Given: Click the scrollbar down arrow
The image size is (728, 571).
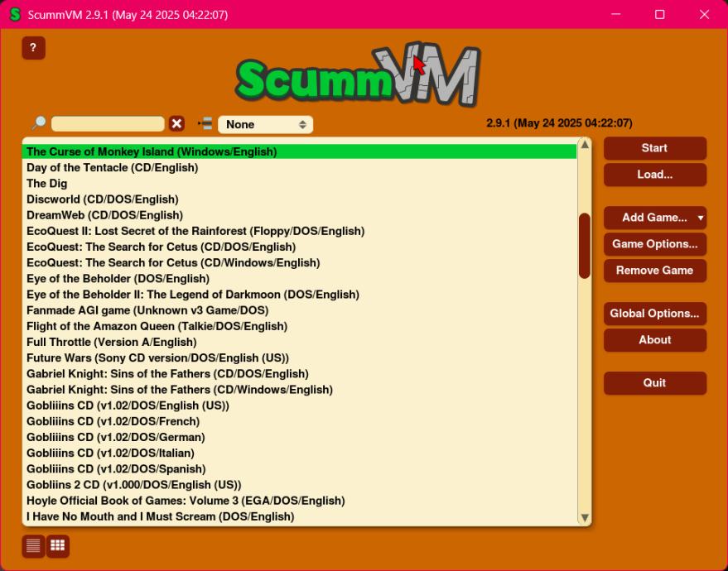Looking at the screenshot, I should pos(585,518).
